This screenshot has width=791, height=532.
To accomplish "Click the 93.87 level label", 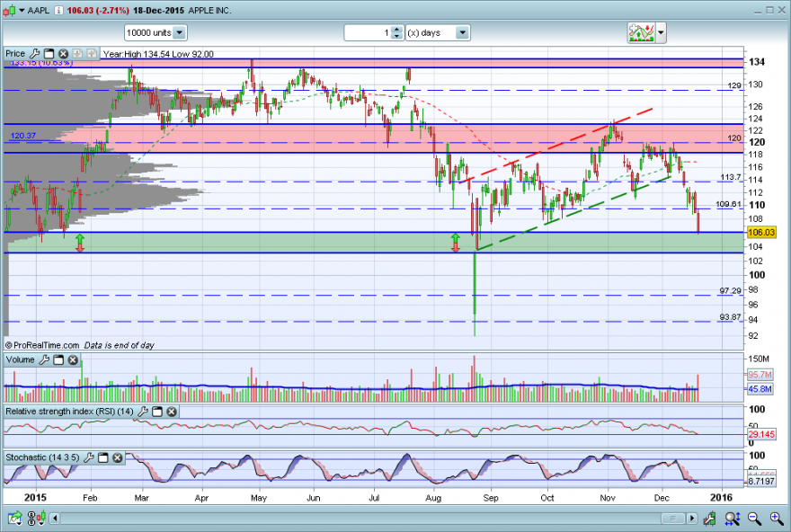I will point(730,316).
